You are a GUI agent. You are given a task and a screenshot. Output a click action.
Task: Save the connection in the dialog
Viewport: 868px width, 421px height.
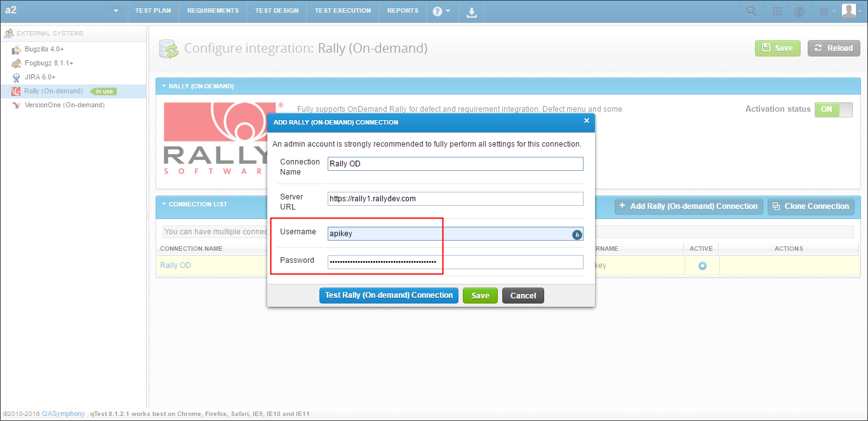coord(480,295)
